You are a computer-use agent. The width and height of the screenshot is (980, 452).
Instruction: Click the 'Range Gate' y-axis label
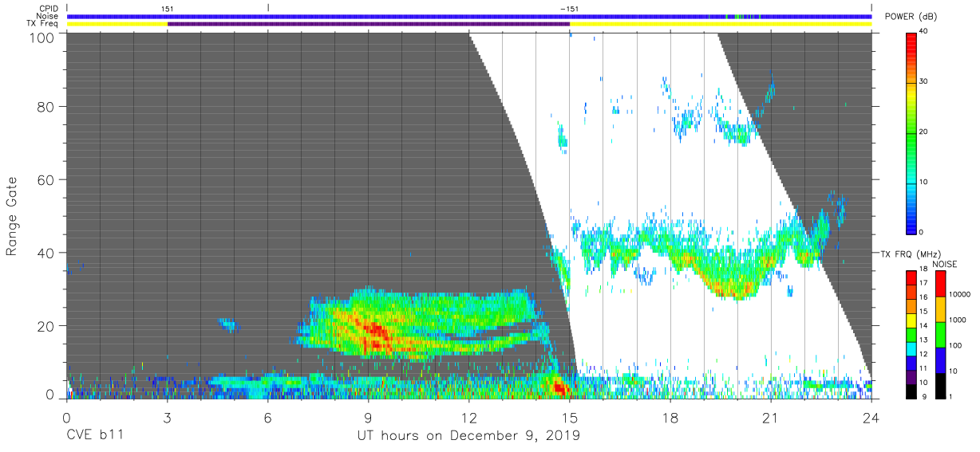pos(12,217)
